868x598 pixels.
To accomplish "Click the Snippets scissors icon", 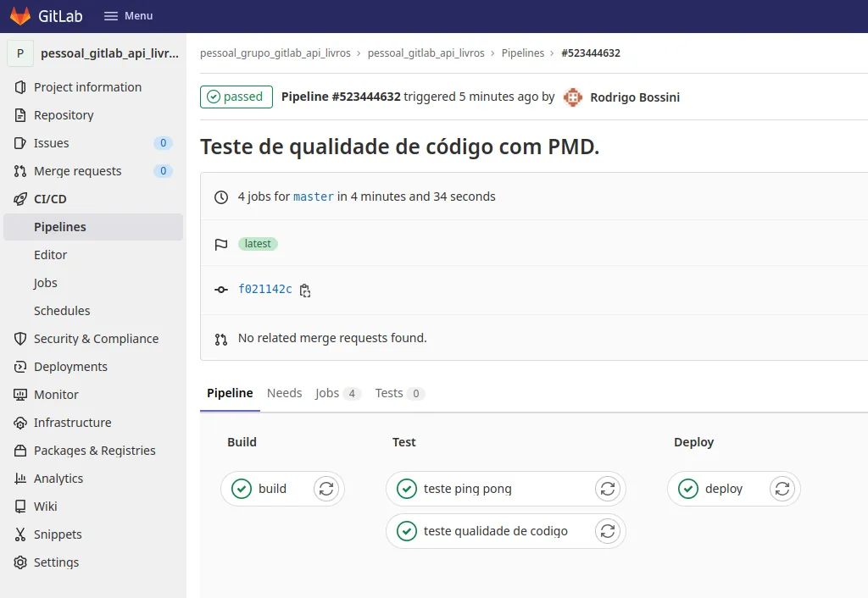I will click(20, 534).
